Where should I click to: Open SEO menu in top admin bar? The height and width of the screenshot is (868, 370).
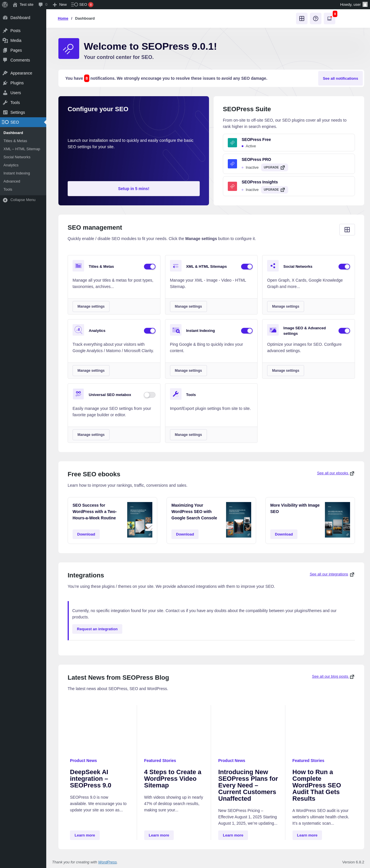click(82, 5)
